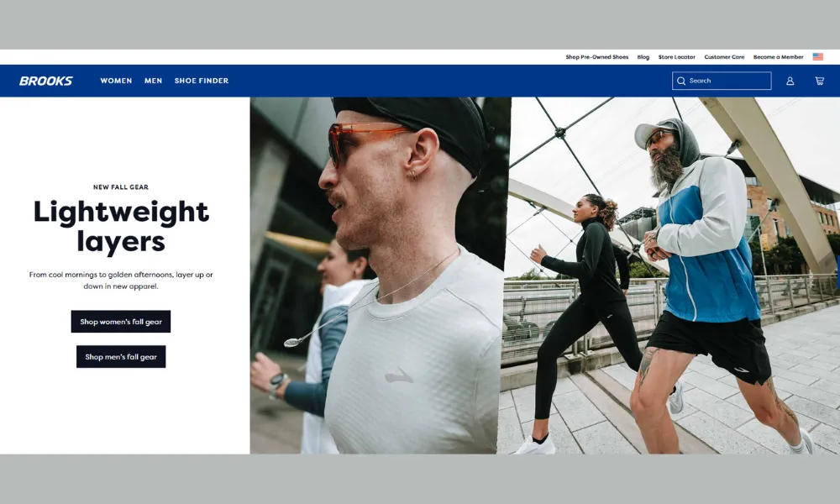840x504 pixels.
Task: Open the Men navigation menu
Action: tap(153, 81)
